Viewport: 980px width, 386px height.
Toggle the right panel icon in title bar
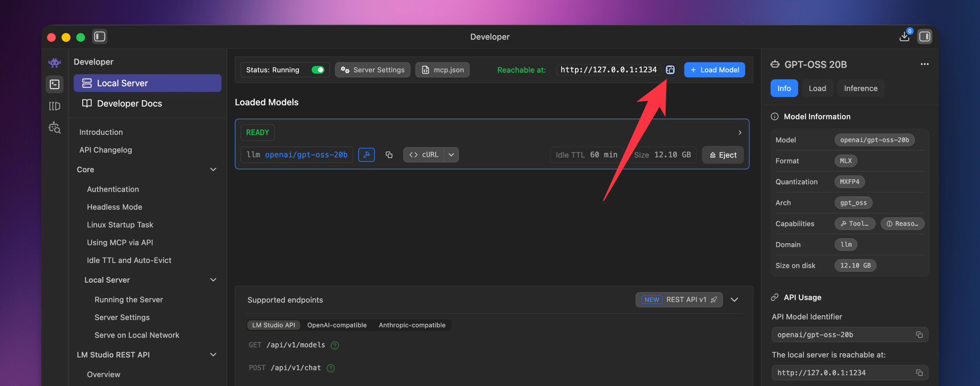pyautogui.click(x=925, y=37)
